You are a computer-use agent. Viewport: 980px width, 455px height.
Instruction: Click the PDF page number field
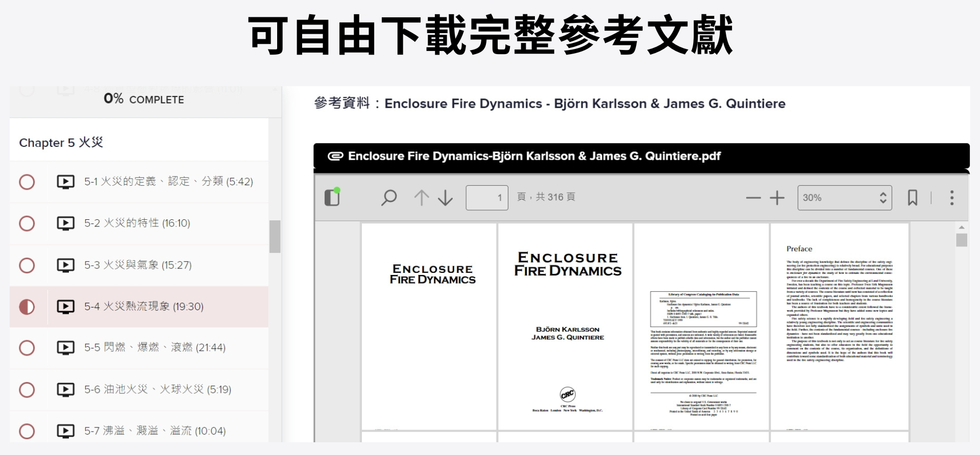[x=487, y=197]
